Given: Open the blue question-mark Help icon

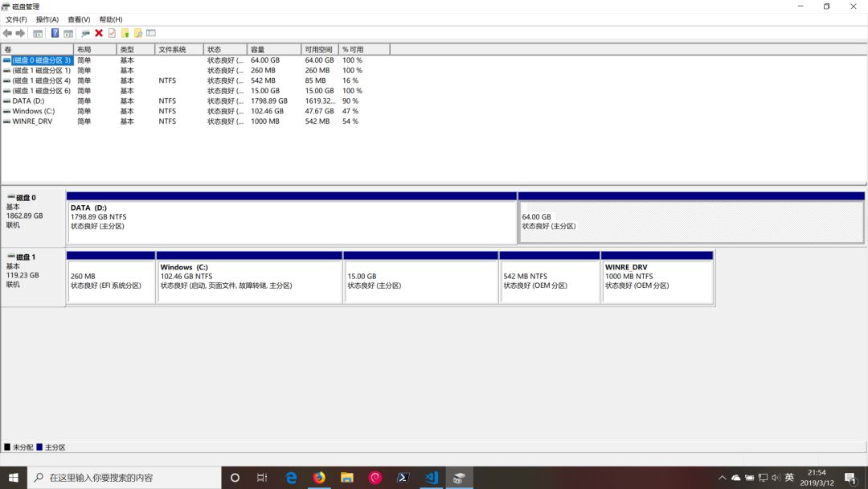Looking at the screenshot, I should [55, 33].
